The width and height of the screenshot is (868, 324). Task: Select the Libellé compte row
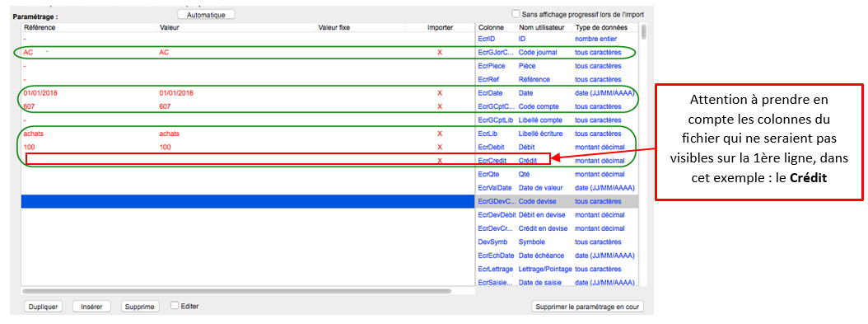tap(557, 120)
